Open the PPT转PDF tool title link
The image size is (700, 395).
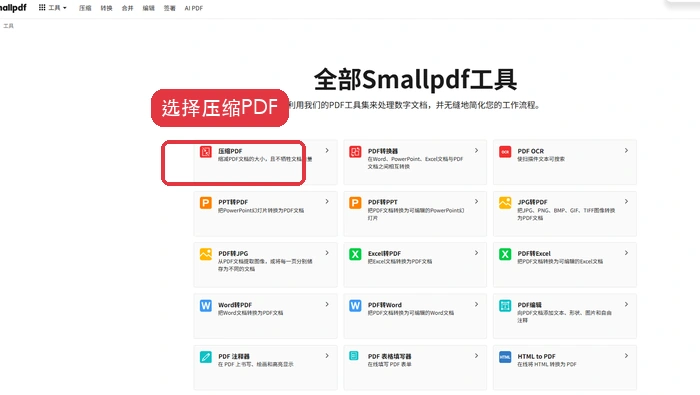point(233,202)
